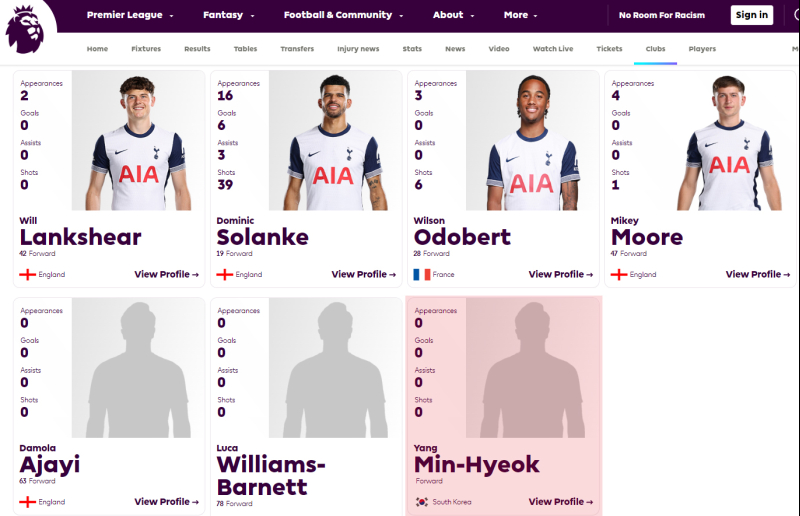
Task: Open the Players tab
Action: click(702, 49)
